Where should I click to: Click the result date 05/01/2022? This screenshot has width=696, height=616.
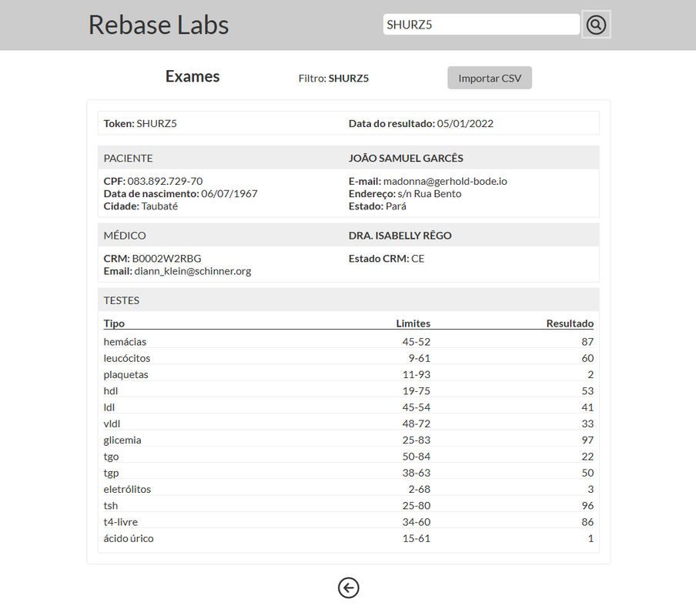coord(465,123)
